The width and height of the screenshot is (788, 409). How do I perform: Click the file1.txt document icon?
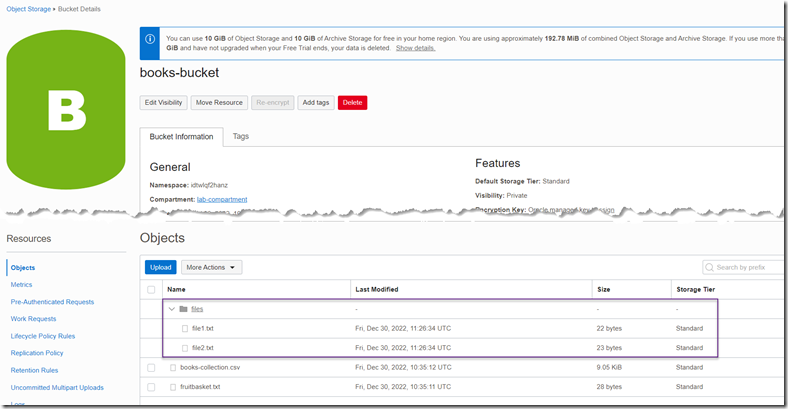click(184, 328)
